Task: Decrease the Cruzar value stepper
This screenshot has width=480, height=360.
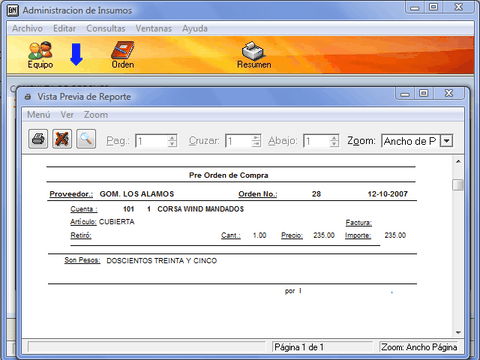Action: pyautogui.click(x=256, y=144)
